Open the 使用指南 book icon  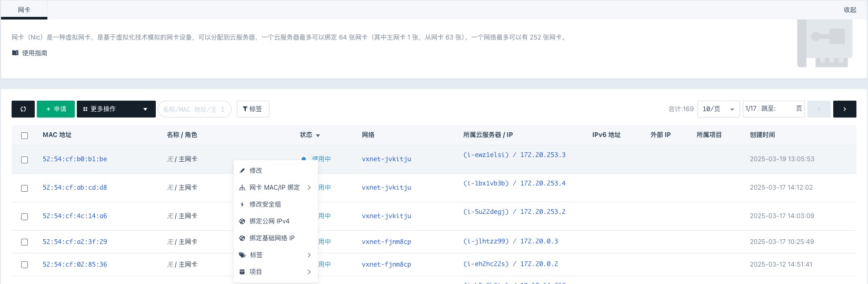click(15, 53)
